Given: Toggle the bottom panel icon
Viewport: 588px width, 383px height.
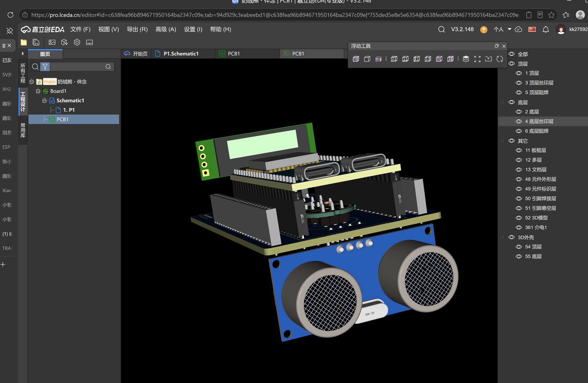Looking at the screenshot, I should [x=89, y=42].
